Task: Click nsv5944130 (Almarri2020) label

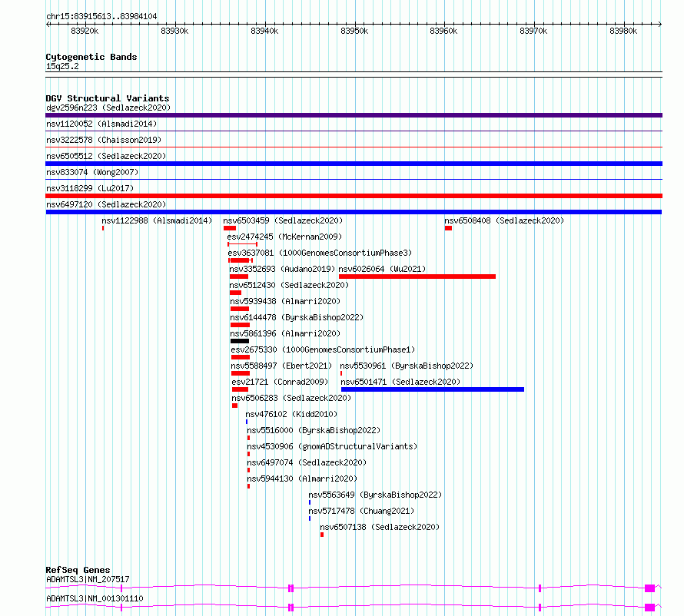Action: coord(302,479)
